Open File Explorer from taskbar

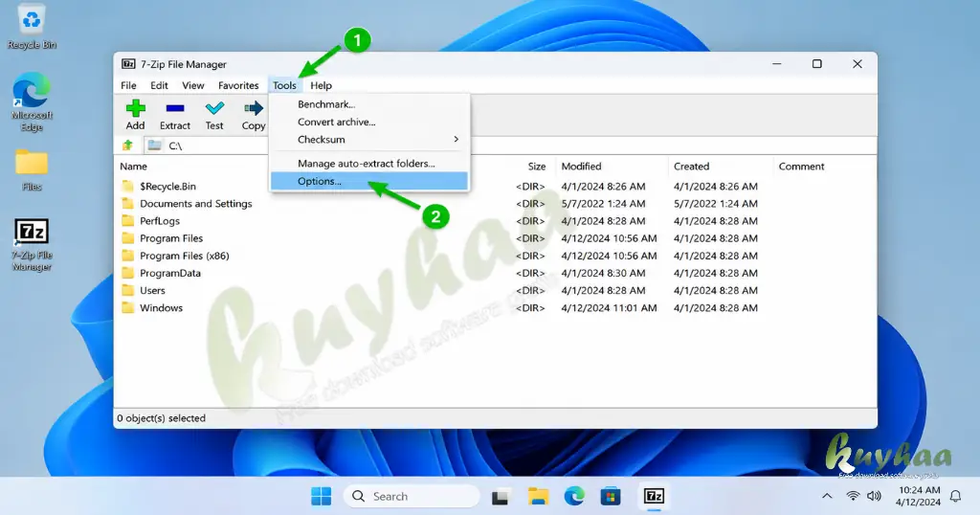538,496
